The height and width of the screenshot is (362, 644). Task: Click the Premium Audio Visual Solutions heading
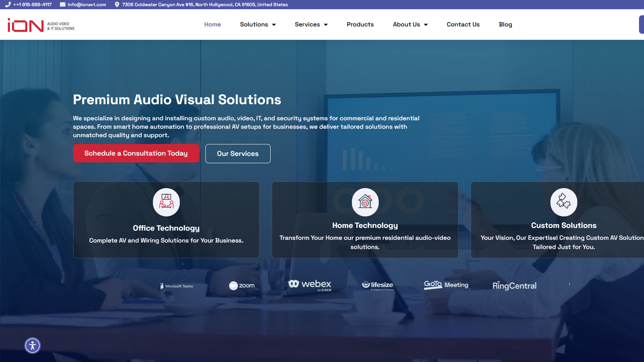coord(177,100)
